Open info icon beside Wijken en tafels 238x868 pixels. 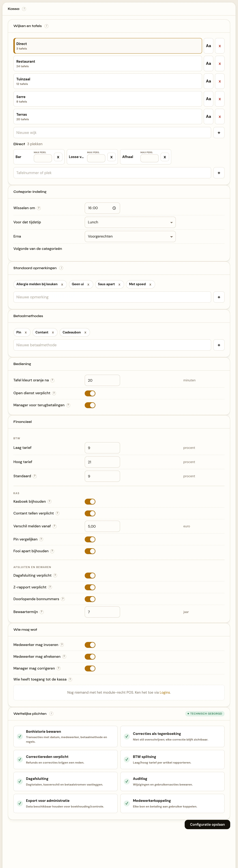pyautogui.click(x=47, y=26)
